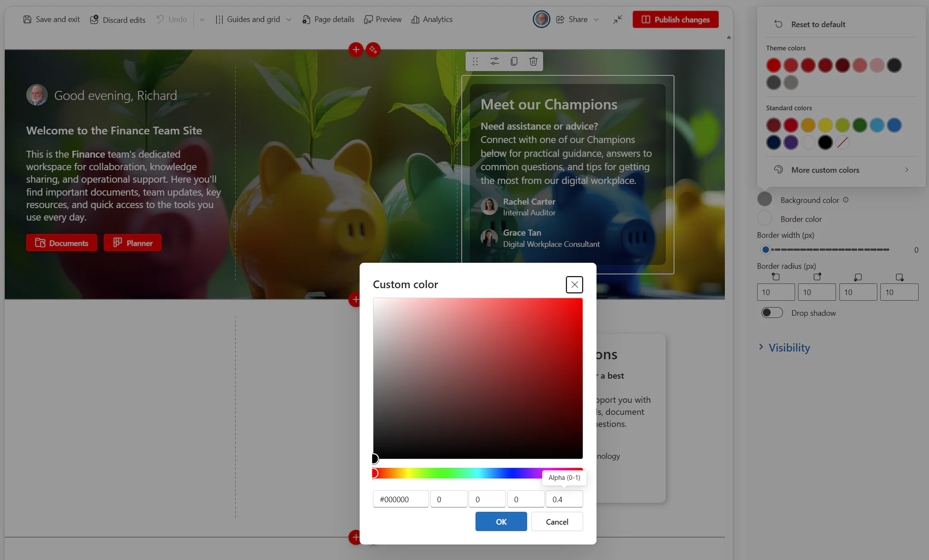Click the Border color swatch circle
The image size is (929, 560).
pos(764,218)
